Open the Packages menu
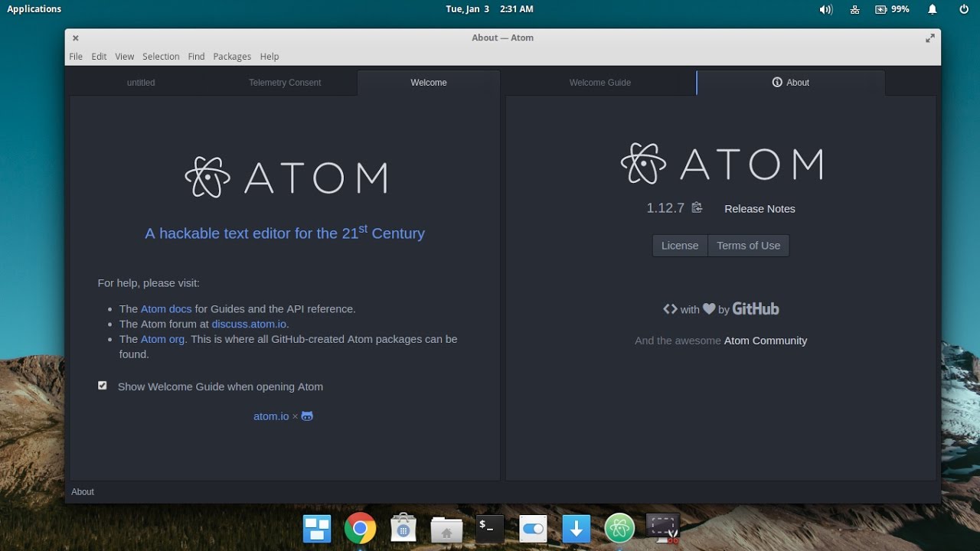The height and width of the screenshot is (551, 980). tap(232, 57)
